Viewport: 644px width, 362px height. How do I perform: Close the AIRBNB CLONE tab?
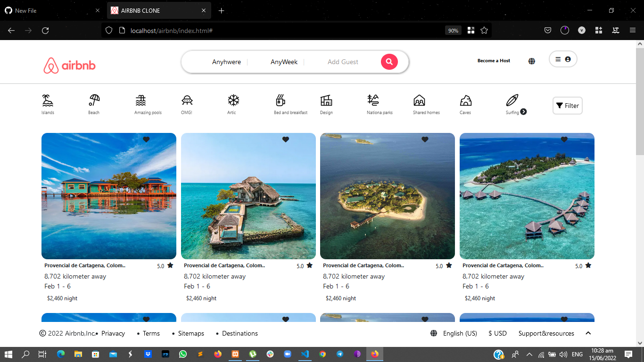pos(204,10)
